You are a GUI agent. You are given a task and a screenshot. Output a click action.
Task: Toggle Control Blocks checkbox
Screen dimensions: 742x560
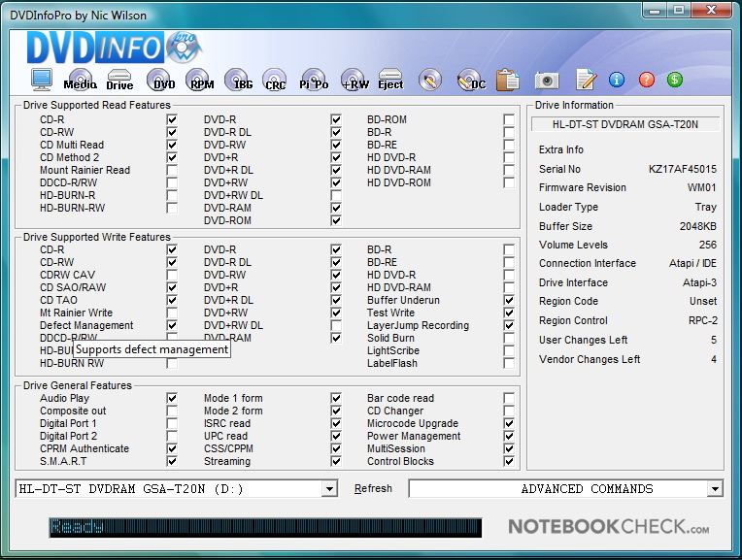(509, 462)
